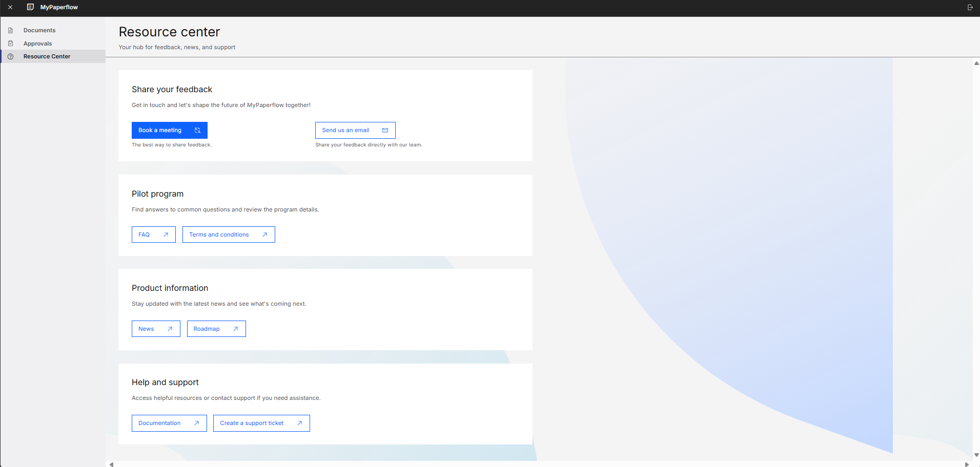Click the Share your feedback heading
Screen dimensions: 980x467
tap(172, 89)
